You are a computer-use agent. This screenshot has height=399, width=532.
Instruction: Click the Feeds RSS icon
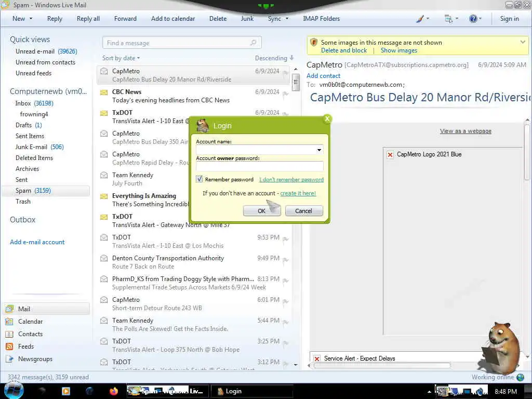(x=9, y=347)
